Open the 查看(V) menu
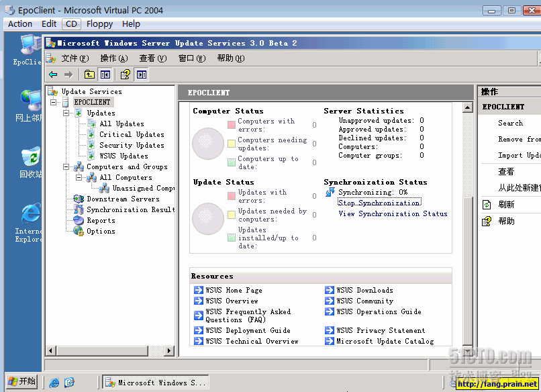This screenshot has width=541, height=392. coord(153,58)
